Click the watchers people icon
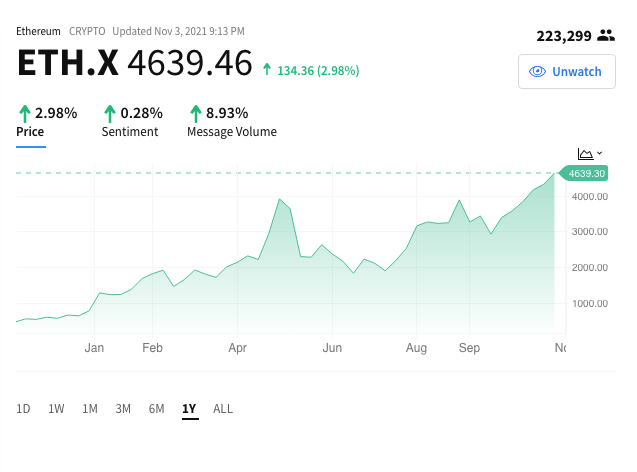Viewport: 637px width, 472px height. [606, 36]
